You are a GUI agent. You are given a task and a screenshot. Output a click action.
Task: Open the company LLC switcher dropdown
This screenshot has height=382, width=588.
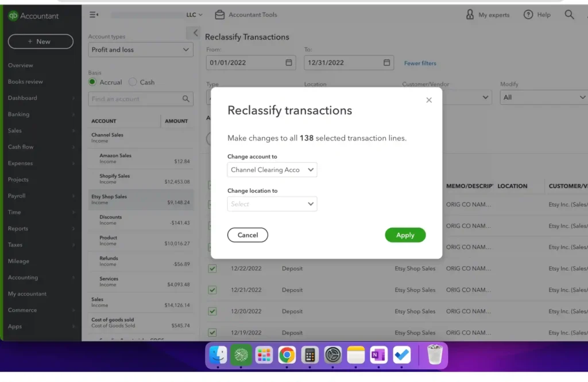pos(194,14)
